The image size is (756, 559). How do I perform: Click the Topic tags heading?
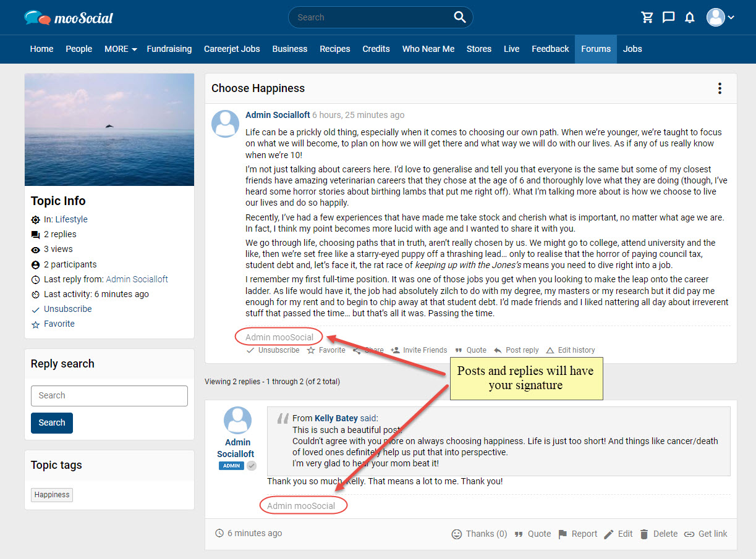tap(56, 465)
